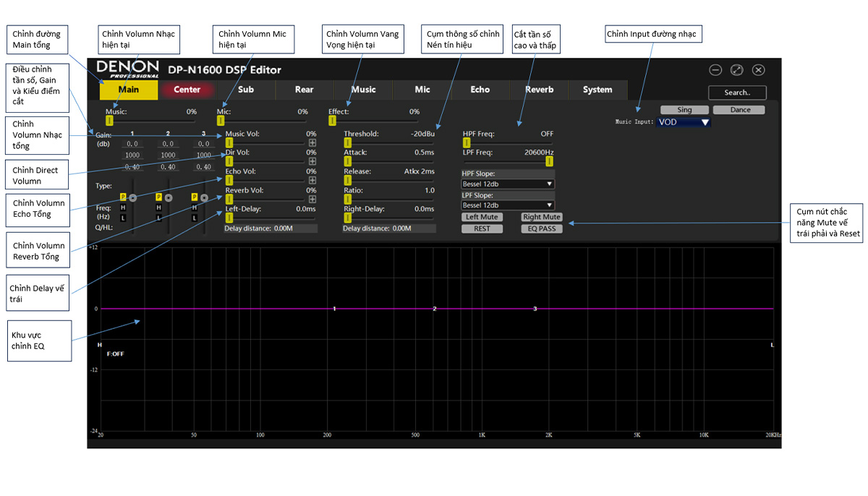Image resolution: width=868 pixels, height=496 pixels.
Task: Click the plus icon beside Echo Vol
Action: (312, 180)
